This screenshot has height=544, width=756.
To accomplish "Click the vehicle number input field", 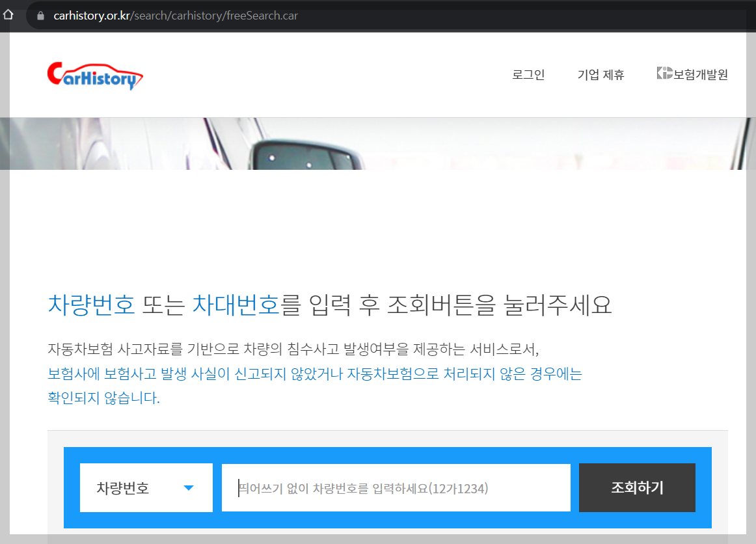I will tap(396, 487).
